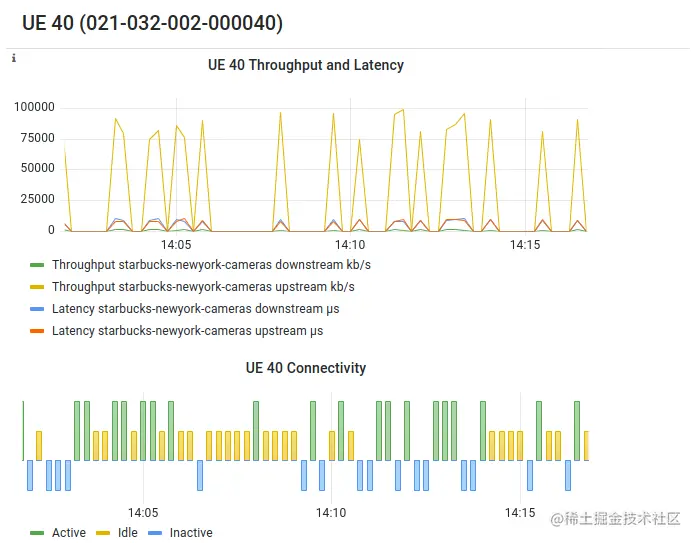Click the 0 y-axis label
Screen dimensions: 697x543
(x=52, y=230)
